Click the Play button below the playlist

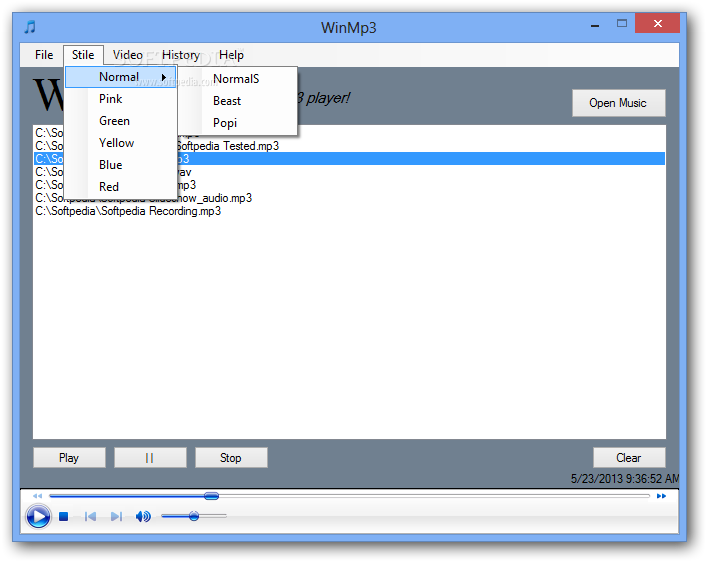[69, 458]
